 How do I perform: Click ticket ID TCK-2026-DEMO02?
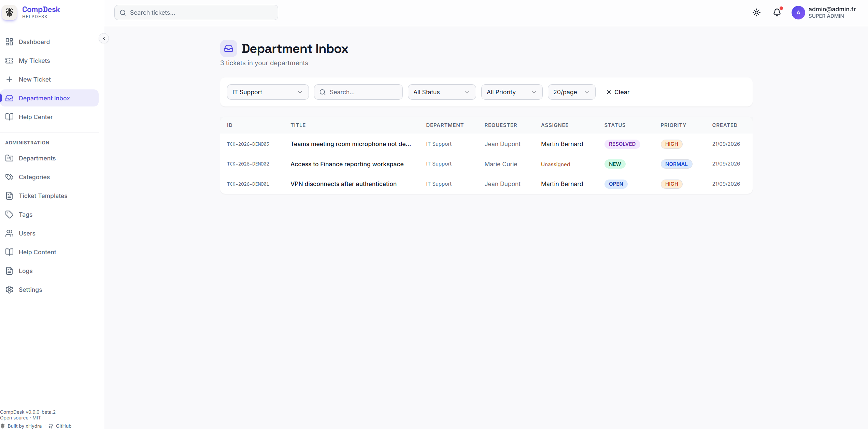tap(248, 164)
